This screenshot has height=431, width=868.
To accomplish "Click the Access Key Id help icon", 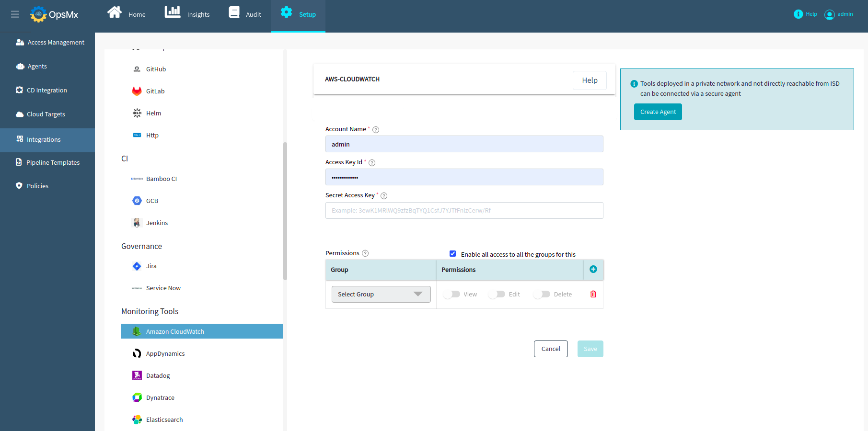I will [372, 163].
